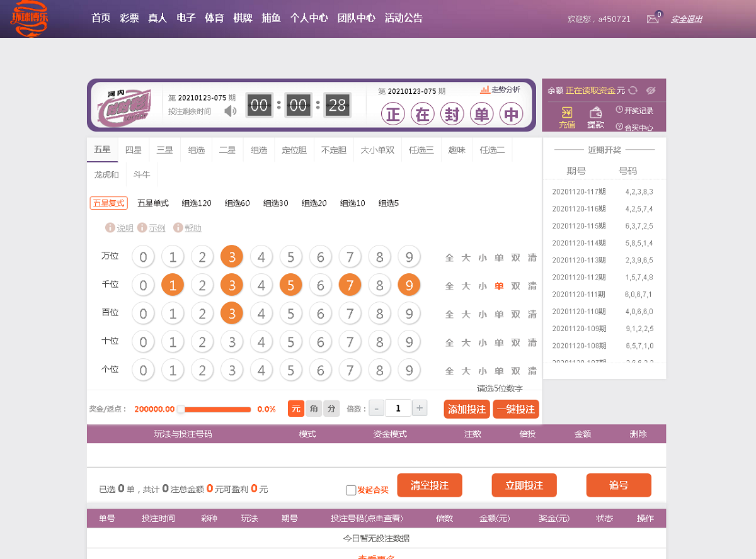The height and width of the screenshot is (559, 756).
Task: Expand 查看更多 below the bet records
Action: pyautogui.click(x=376, y=556)
